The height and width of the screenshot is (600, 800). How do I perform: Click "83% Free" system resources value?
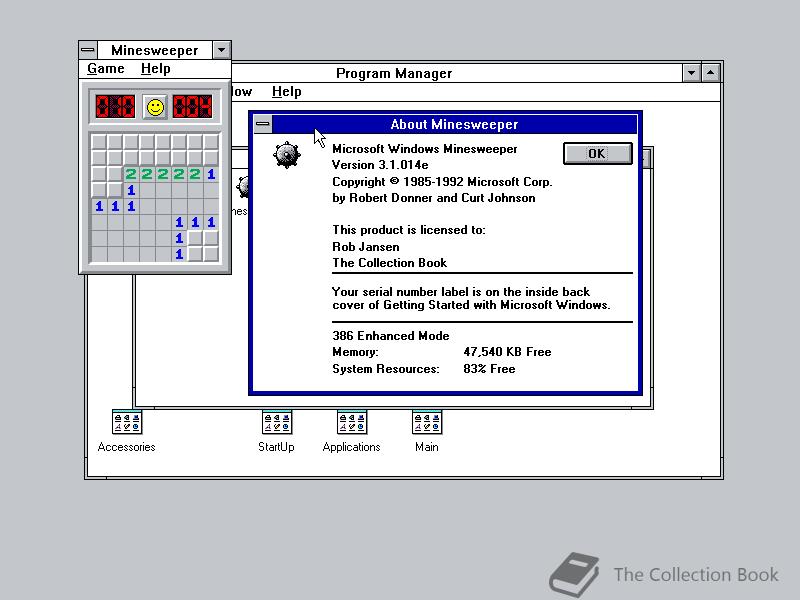pyautogui.click(x=489, y=369)
